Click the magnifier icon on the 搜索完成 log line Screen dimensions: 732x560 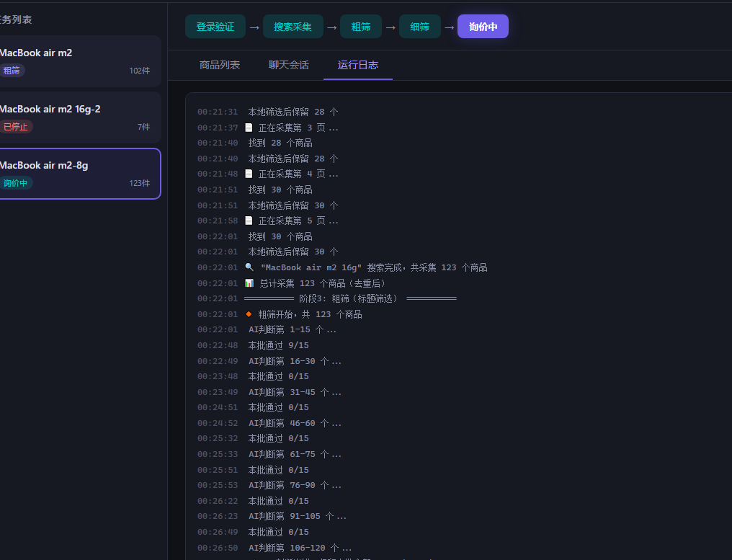(249, 267)
